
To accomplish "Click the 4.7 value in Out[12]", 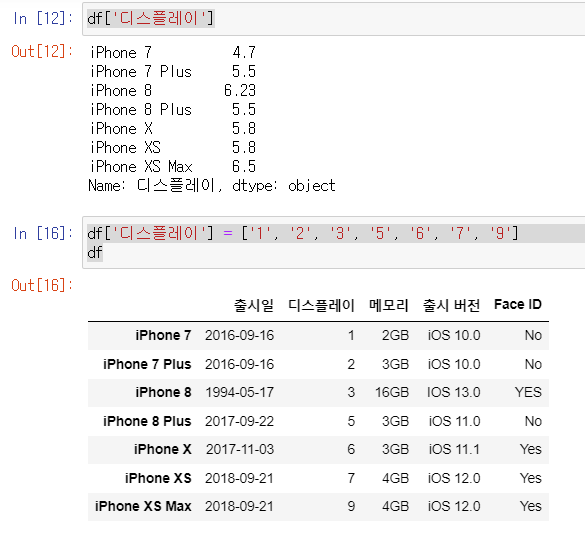I will (244, 53).
